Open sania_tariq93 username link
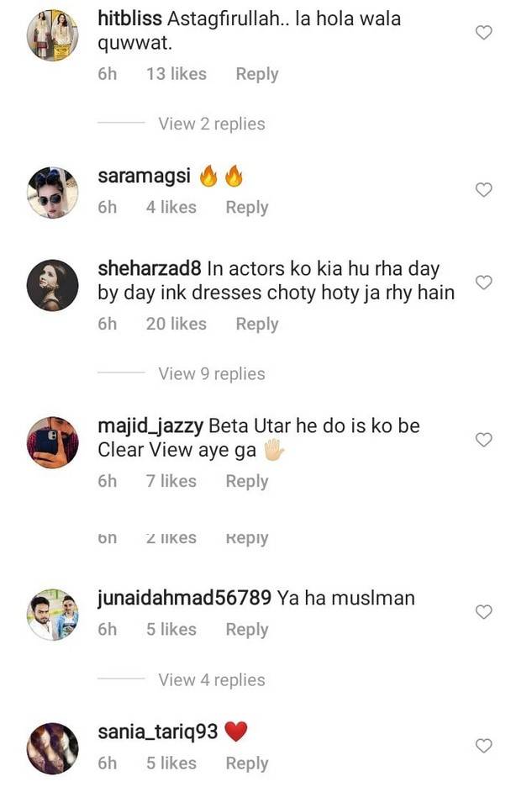This screenshot has height=787, width=532. (158, 732)
